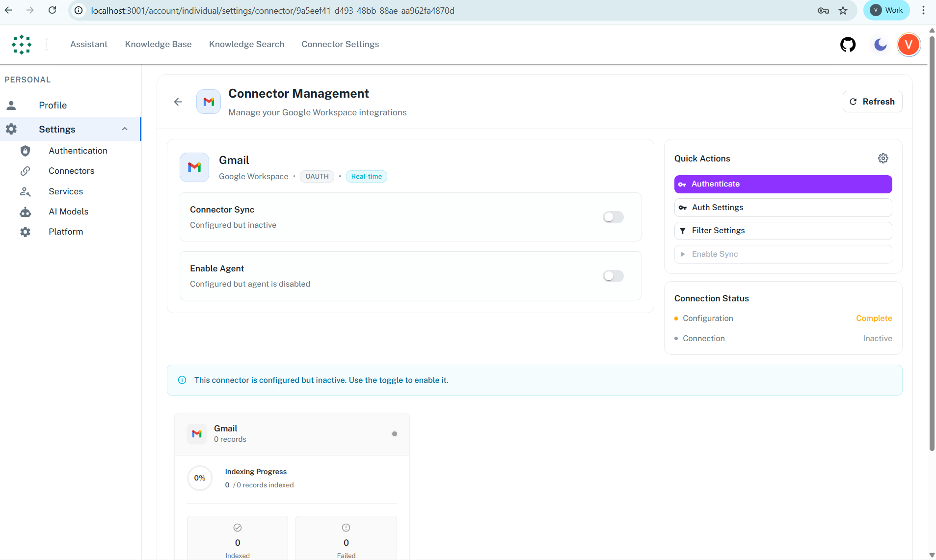
Task: Click the Connectors link icon
Action: coord(25,171)
